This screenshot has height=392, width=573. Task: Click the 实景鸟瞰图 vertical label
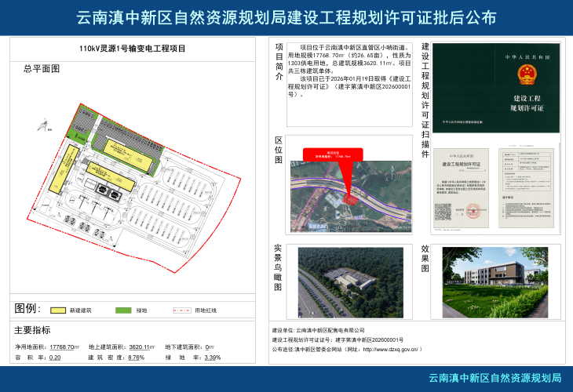tap(278, 267)
